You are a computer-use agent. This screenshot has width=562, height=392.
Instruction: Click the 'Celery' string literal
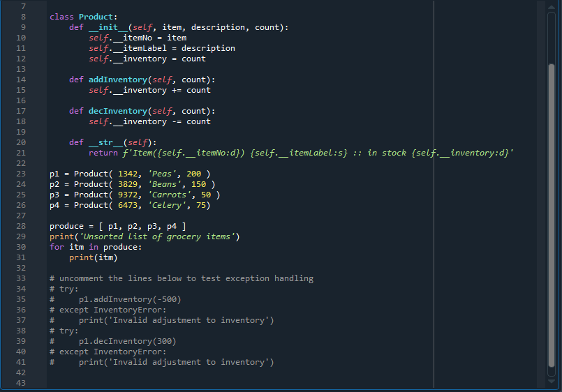[167, 205]
